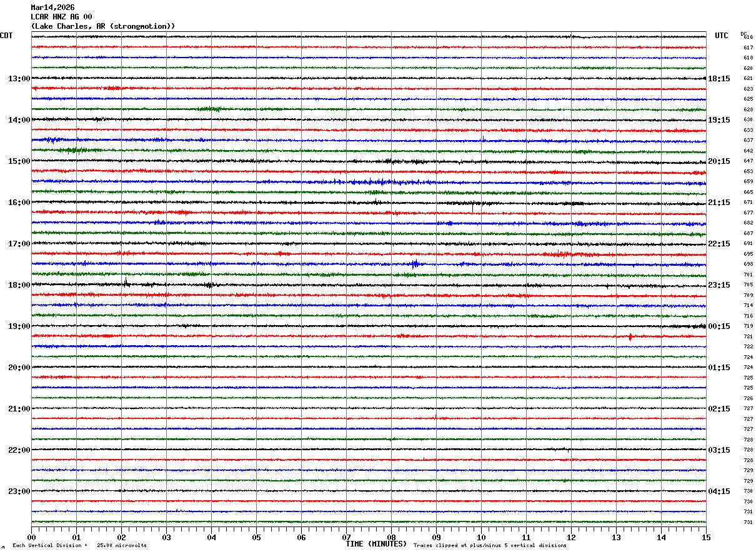Image resolution: width=756 pixels, height=554 pixels.
Task: Click minute axis label 06
Action: click(x=301, y=537)
